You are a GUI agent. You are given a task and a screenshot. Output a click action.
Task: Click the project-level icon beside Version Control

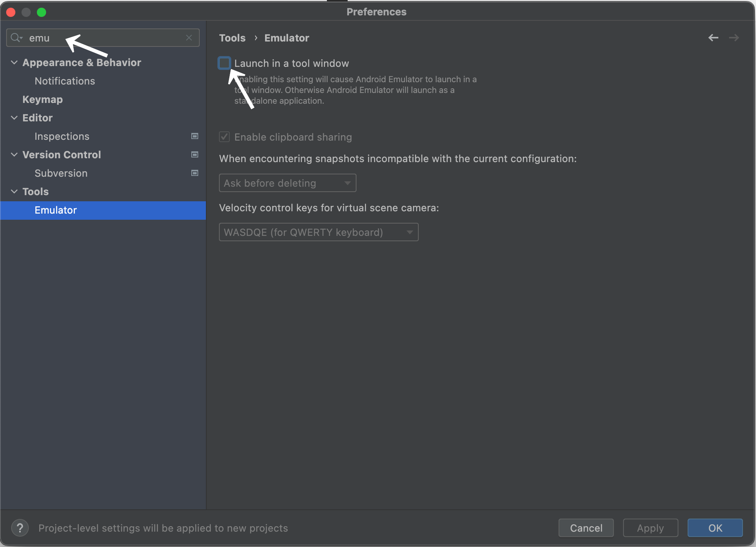point(195,155)
